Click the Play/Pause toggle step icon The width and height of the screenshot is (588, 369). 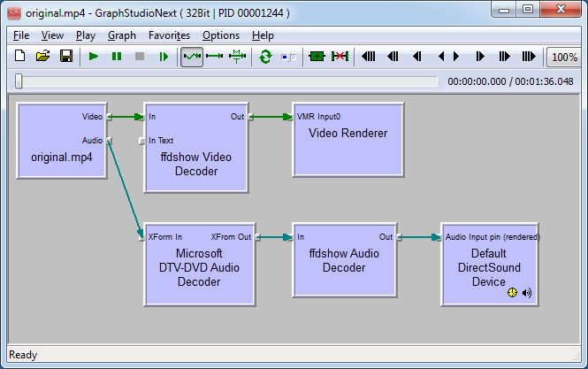pyautogui.click(x=164, y=57)
